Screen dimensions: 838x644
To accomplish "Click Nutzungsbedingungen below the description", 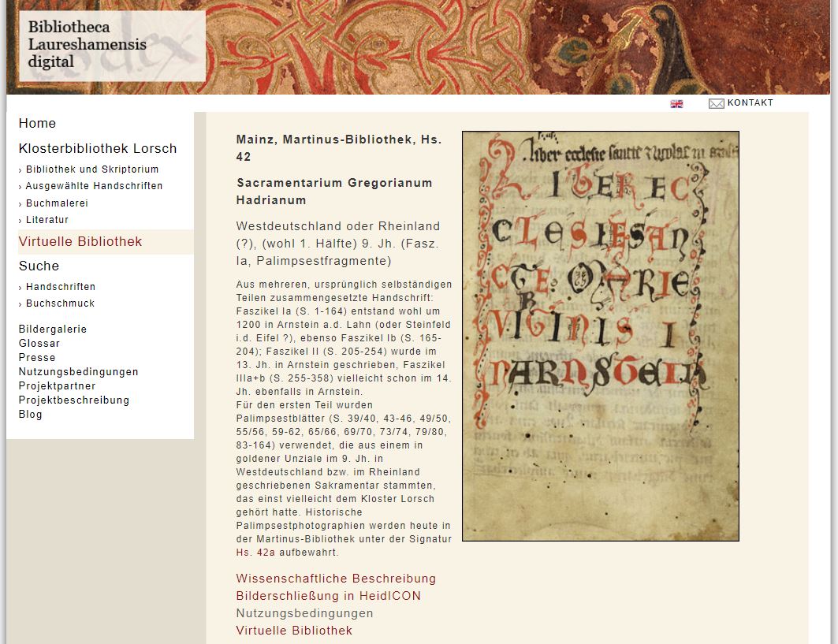I will [x=304, y=613].
